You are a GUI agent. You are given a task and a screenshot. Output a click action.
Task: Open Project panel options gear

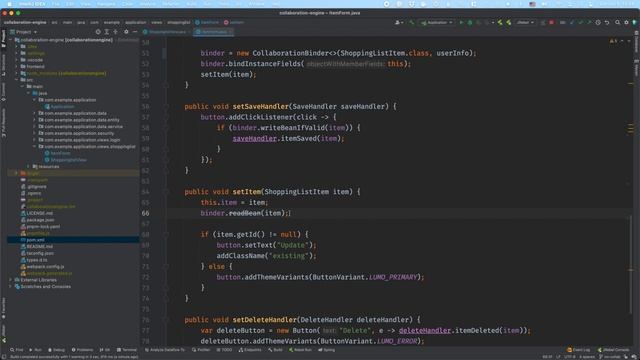coord(126,31)
